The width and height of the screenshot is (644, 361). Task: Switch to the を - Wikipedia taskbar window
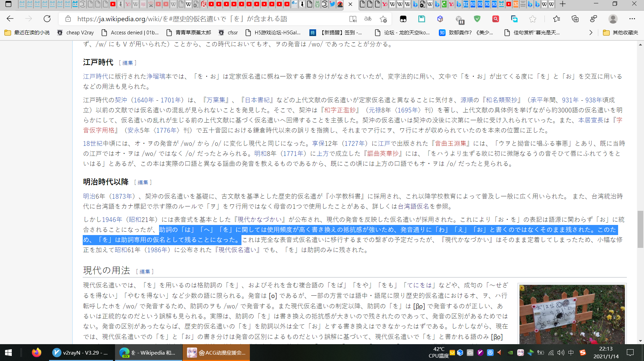[x=148, y=353]
